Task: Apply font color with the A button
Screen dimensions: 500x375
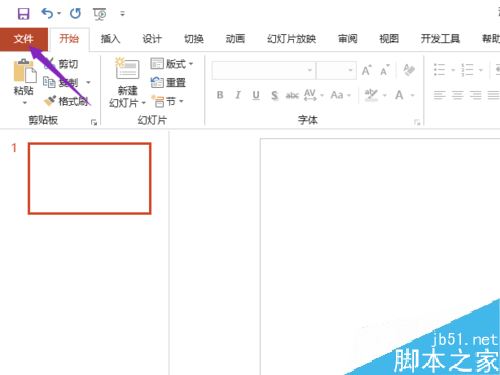Action: (399, 95)
